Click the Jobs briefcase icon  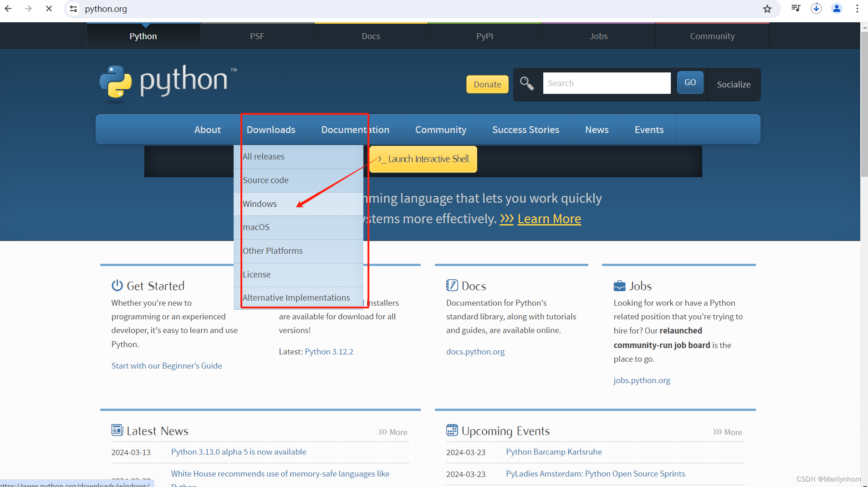click(619, 286)
